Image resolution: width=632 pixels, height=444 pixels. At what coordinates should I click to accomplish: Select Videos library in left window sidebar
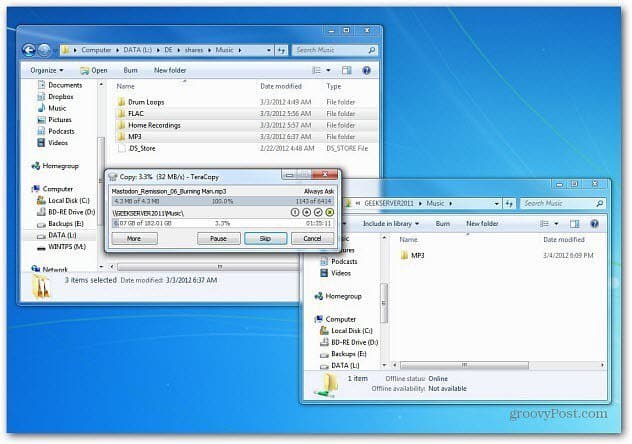point(53,143)
